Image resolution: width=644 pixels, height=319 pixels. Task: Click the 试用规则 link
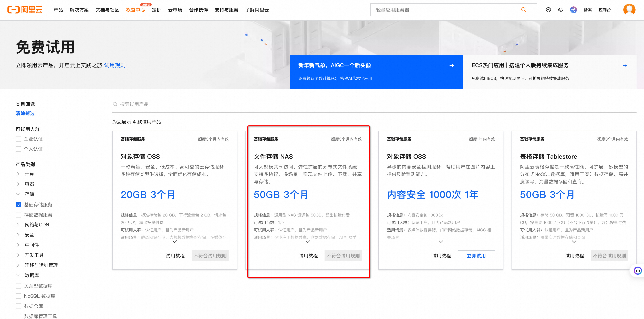(115, 65)
